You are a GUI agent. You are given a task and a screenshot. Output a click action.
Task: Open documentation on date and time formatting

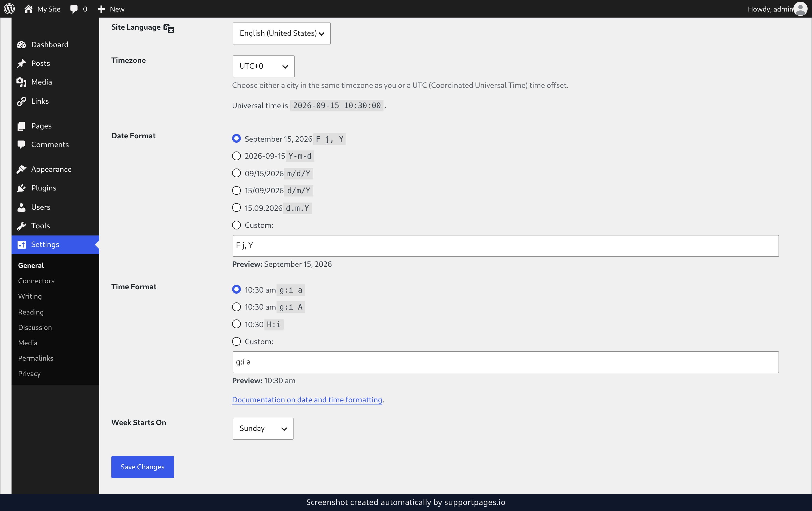pyautogui.click(x=307, y=399)
